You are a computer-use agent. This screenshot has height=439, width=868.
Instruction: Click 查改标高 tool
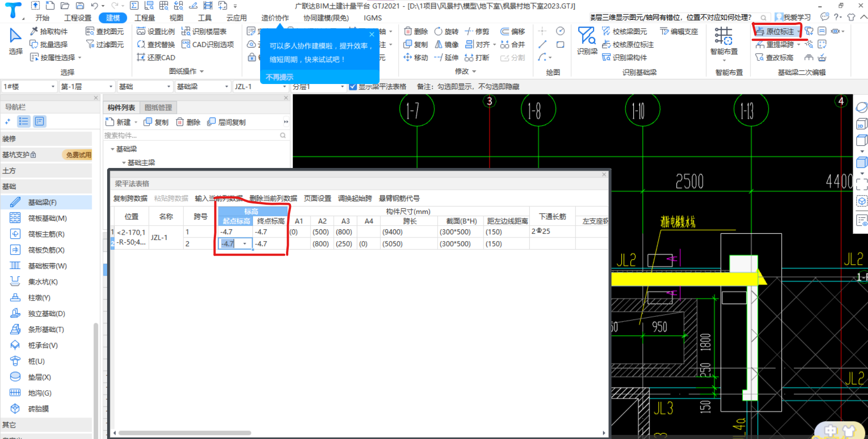pos(774,58)
